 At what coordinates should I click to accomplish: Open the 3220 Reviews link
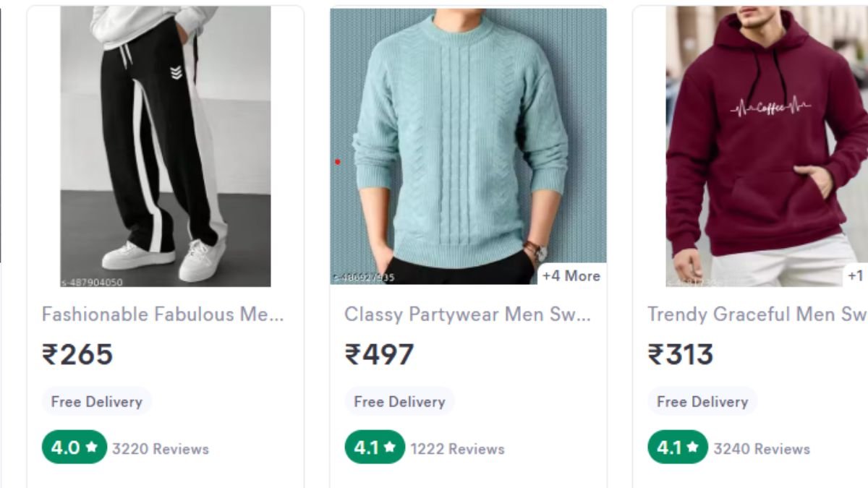pyautogui.click(x=161, y=449)
